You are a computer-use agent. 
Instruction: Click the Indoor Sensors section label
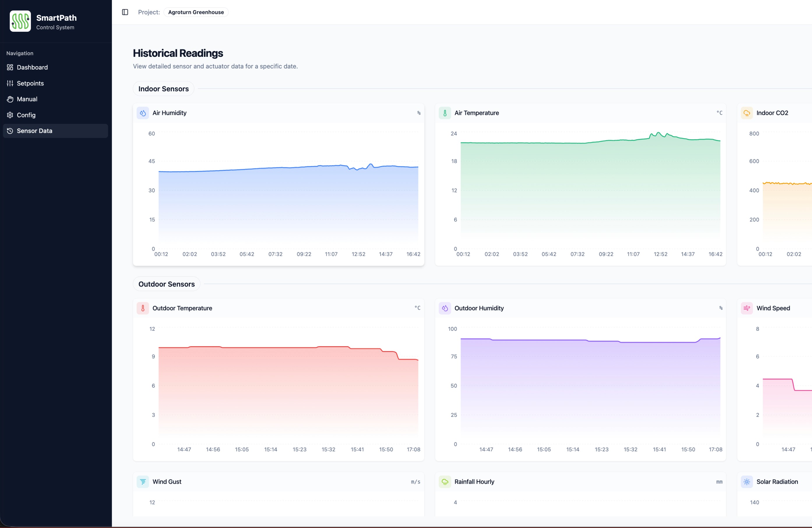pyautogui.click(x=163, y=89)
